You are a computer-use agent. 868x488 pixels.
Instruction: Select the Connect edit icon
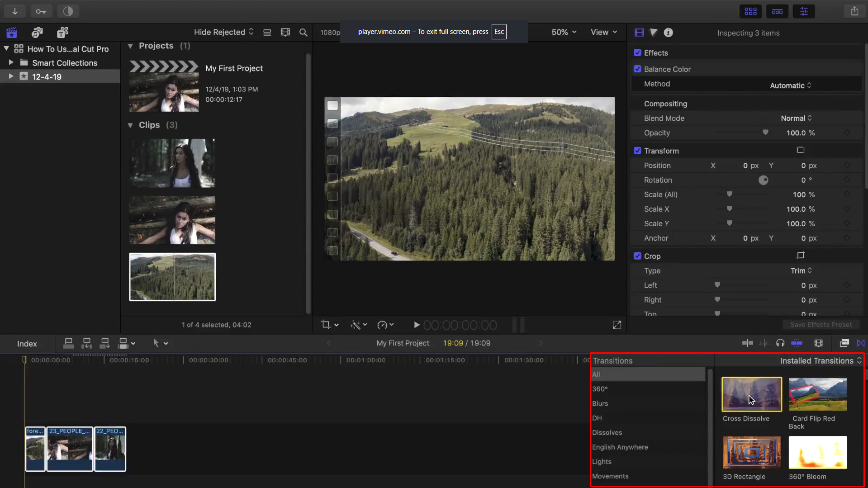(x=68, y=343)
